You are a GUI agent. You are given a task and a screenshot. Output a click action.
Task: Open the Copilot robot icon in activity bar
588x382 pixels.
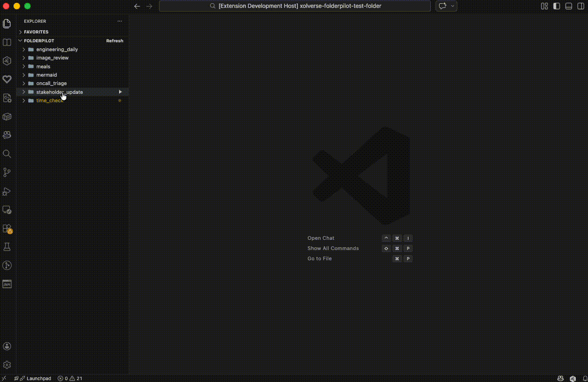7,135
